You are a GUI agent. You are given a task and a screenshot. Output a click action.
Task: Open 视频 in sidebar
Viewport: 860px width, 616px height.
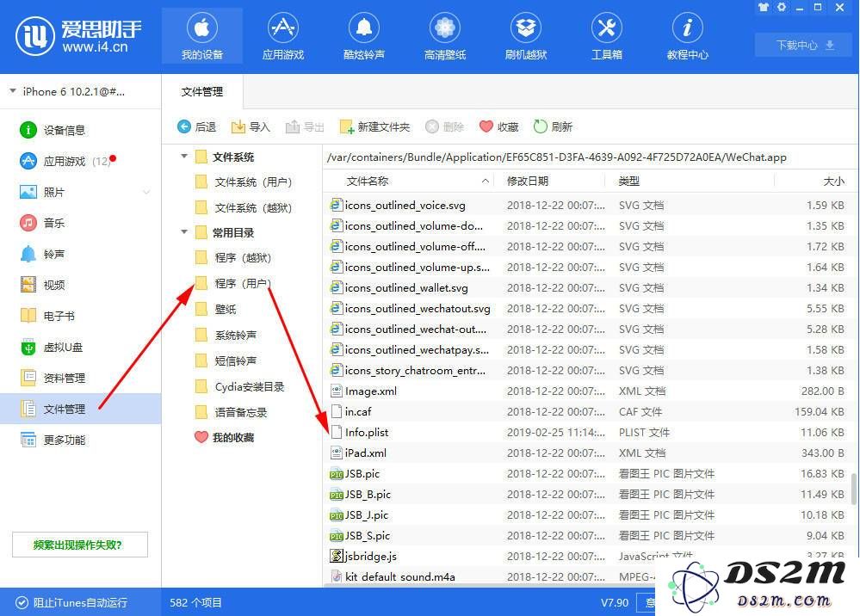pos(42,285)
